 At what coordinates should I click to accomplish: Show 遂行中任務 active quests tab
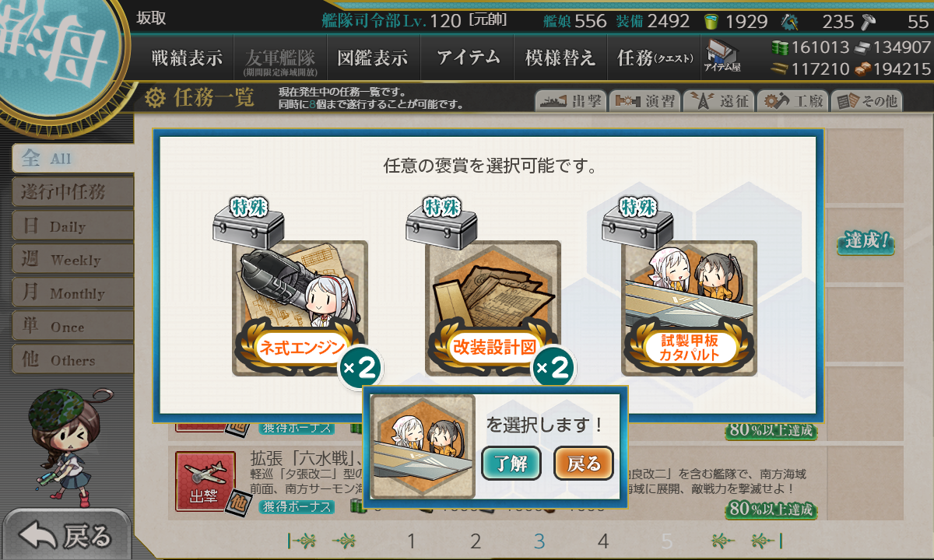click(72, 192)
